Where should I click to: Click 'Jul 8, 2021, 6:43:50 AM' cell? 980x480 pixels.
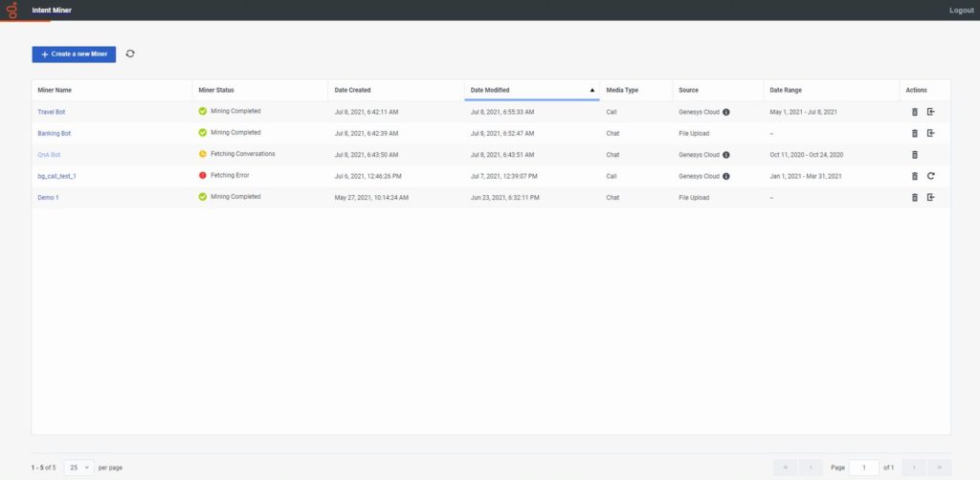pos(367,155)
